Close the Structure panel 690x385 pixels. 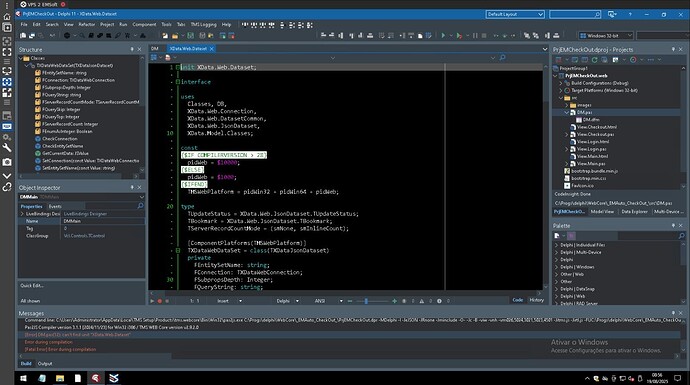tap(139, 50)
